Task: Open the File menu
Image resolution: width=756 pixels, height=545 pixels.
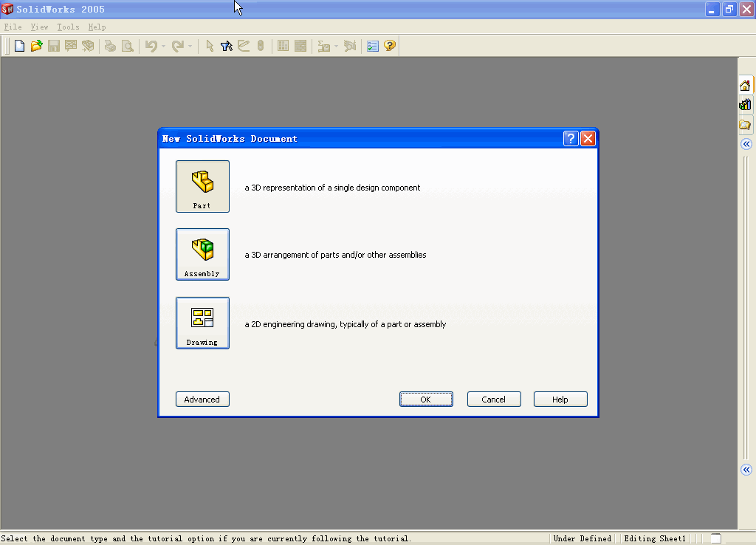Action: click(13, 27)
